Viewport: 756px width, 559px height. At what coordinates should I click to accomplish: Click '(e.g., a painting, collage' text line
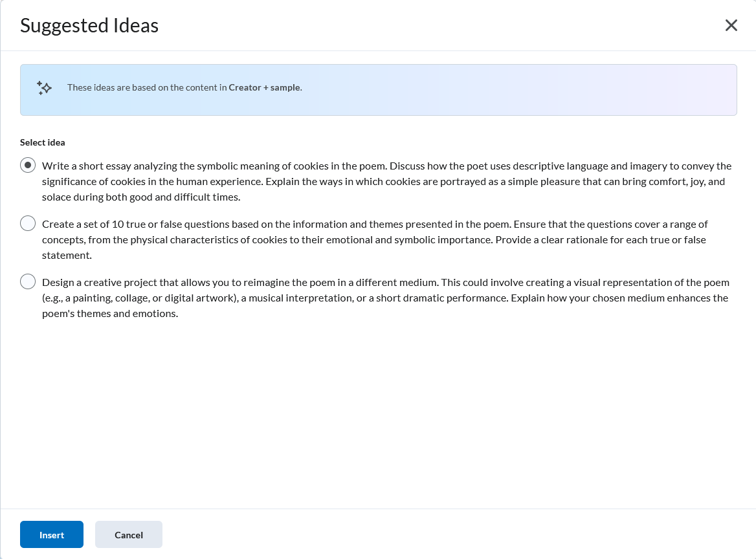pos(384,298)
